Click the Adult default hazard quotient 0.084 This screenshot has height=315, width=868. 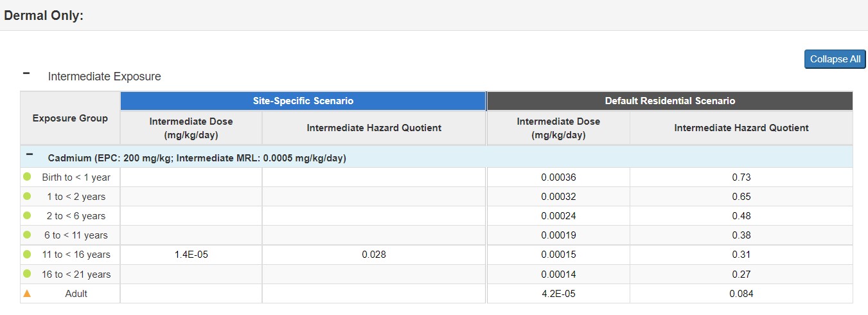click(741, 294)
